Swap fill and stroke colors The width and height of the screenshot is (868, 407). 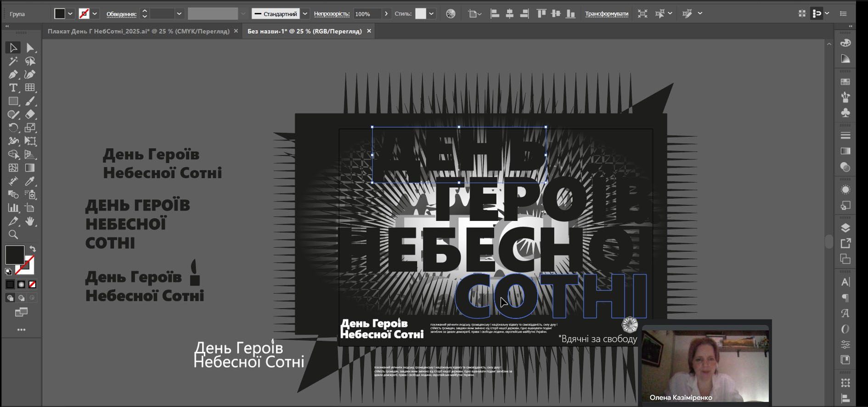click(x=33, y=249)
